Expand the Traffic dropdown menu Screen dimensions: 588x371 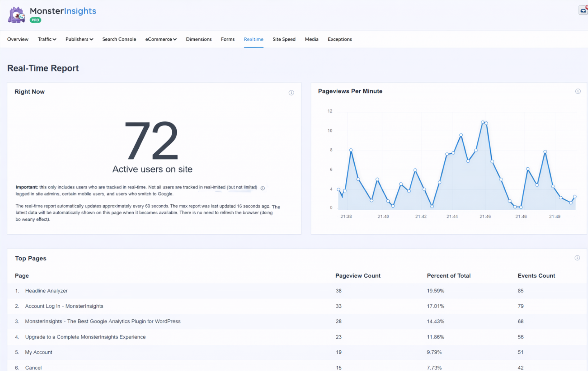[x=47, y=39]
